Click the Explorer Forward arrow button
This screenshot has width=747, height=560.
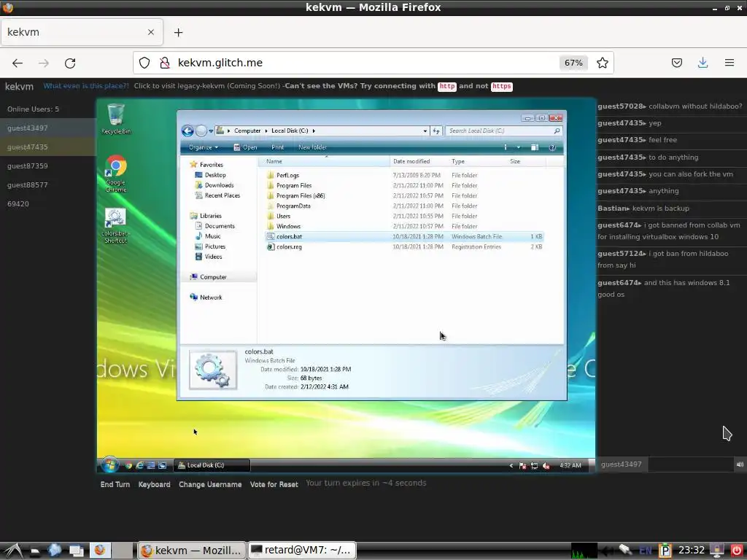click(x=201, y=131)
